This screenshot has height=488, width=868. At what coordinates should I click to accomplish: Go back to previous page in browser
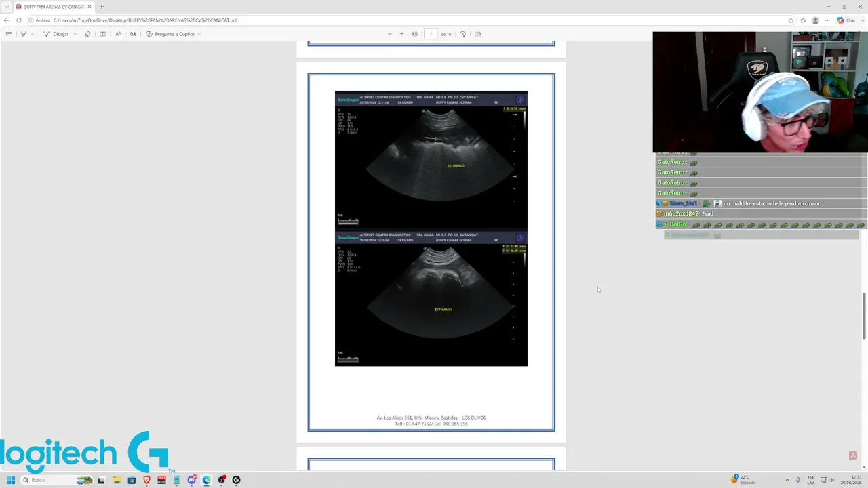[7, 20]
